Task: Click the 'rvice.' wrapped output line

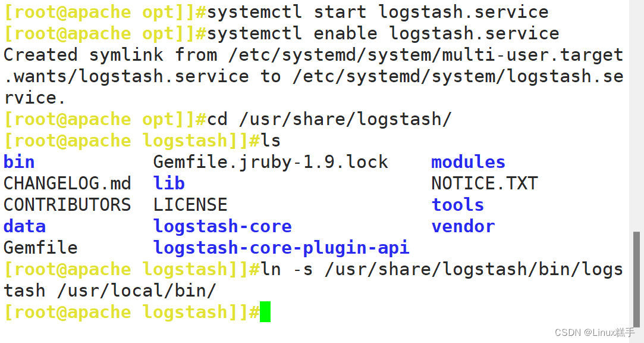Action: (34, 98)
